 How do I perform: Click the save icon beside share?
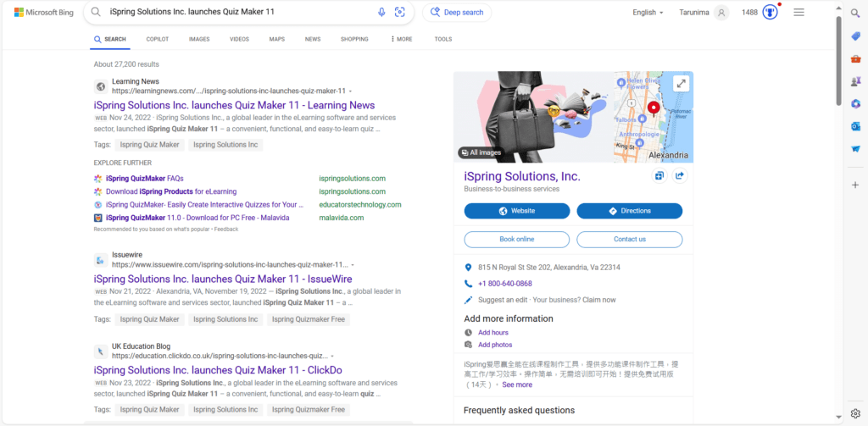click(659, 176)
